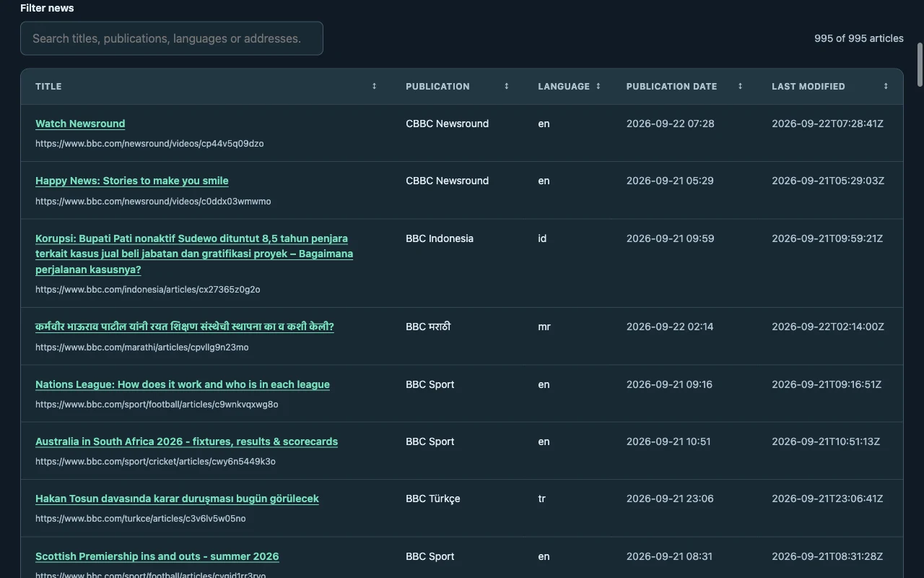Click the BBC Türkçe publication cell
Image resolution: width=924 pixels, height=578 pixels.
click(433, 499)
